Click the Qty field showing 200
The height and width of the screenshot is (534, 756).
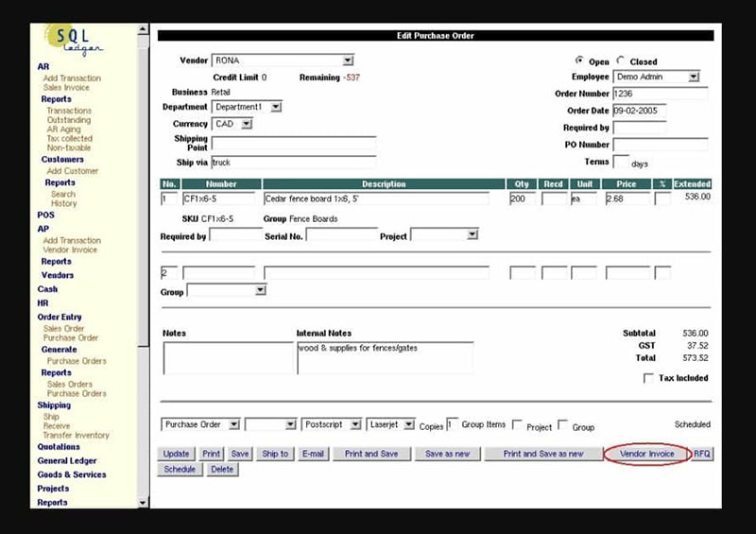tap(523, 198)
